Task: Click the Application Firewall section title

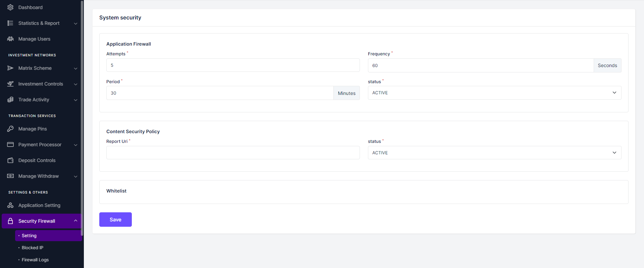Action: [x=128, y=44]
